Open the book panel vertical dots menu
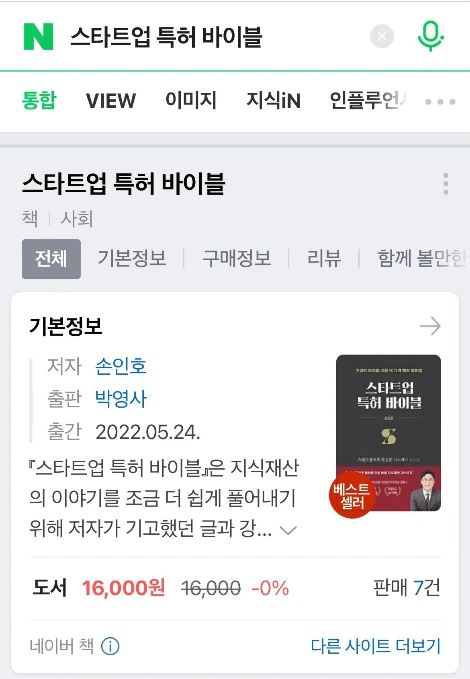470x679 pixels. pos(446,184)
